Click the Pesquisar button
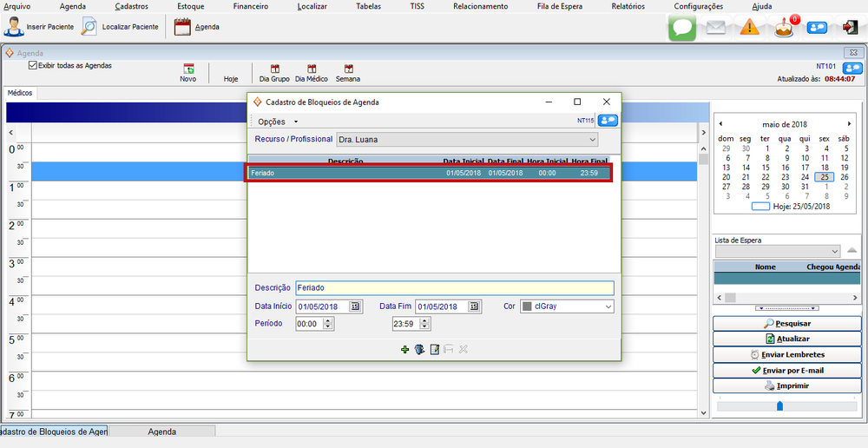Viewport: 868px width, 448px height. click(x=787, y=323)
